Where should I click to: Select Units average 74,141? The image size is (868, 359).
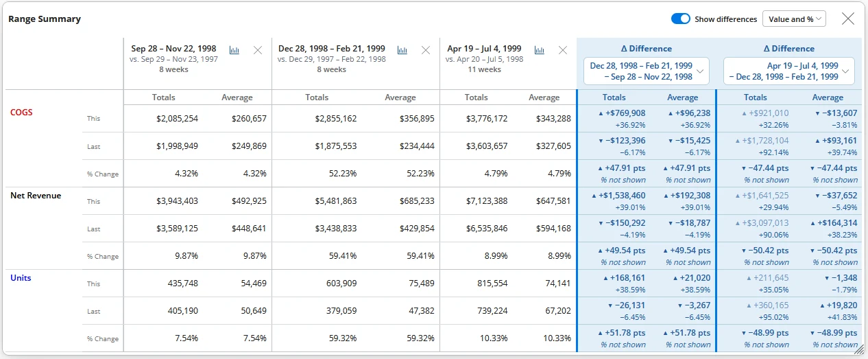559,283
